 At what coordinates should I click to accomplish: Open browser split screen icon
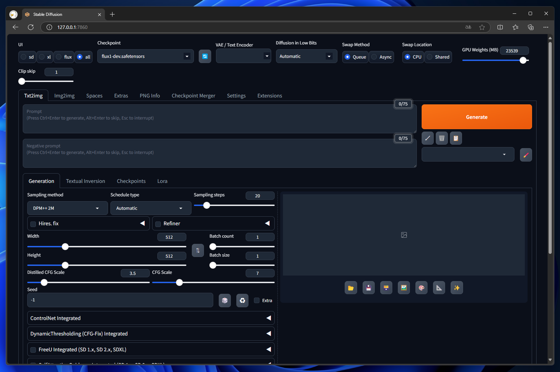click(x=500, y=27)
